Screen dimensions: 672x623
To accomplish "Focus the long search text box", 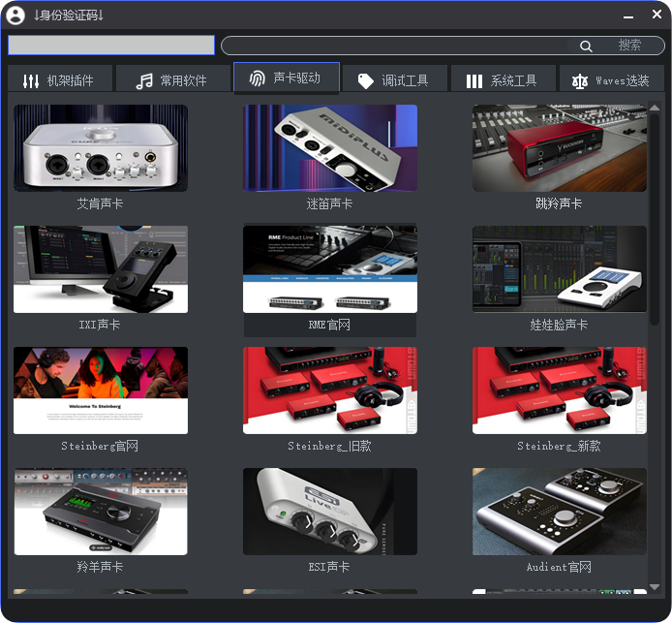I will [x=394, y=46].
